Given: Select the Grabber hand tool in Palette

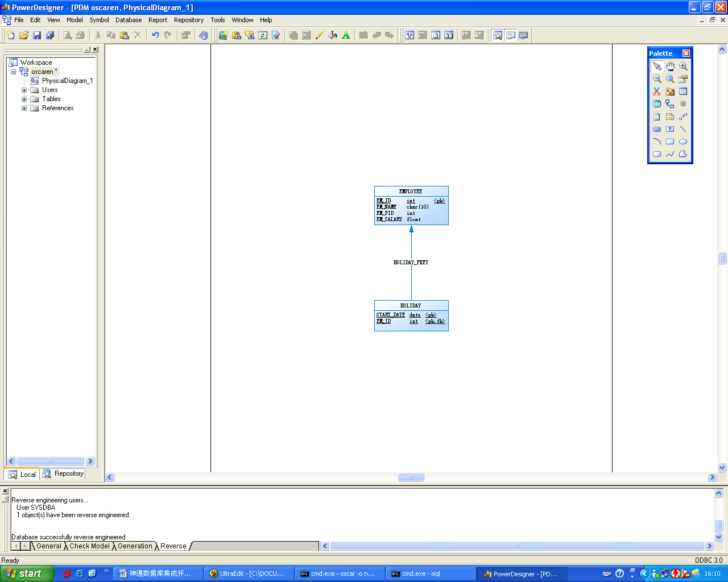Looking at the screenshot, I should [x=670, y=66].
